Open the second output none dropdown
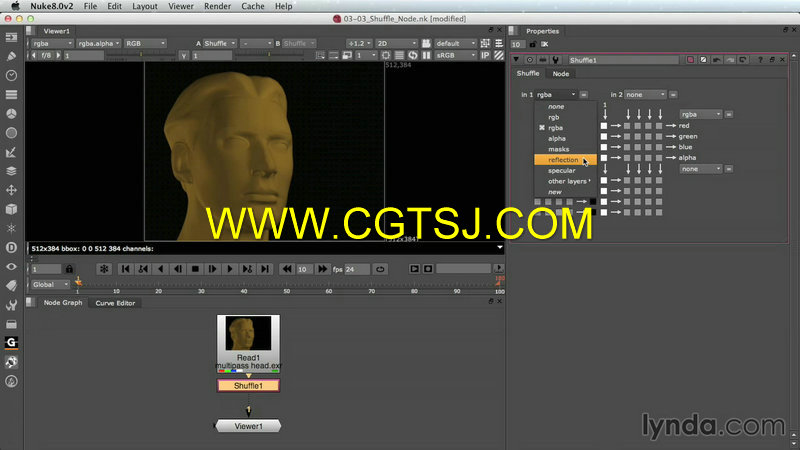The image size is (800, 450). (x=701, y=169)
